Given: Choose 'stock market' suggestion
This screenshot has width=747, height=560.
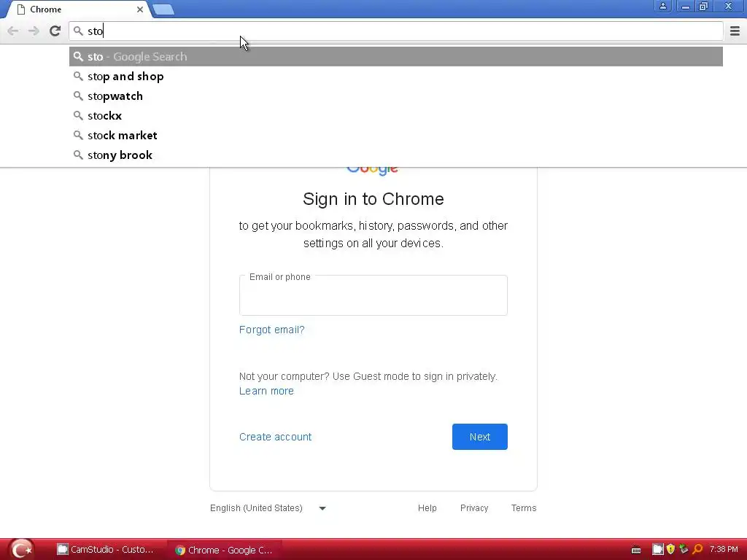Looking at the screenshot, I should point(396,135).
